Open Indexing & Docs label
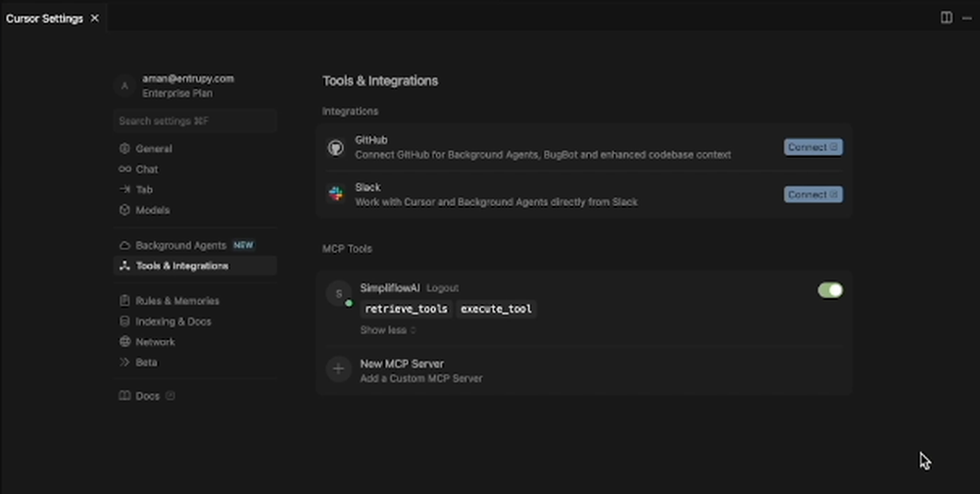The image size is (980, 494). [173, 321]
